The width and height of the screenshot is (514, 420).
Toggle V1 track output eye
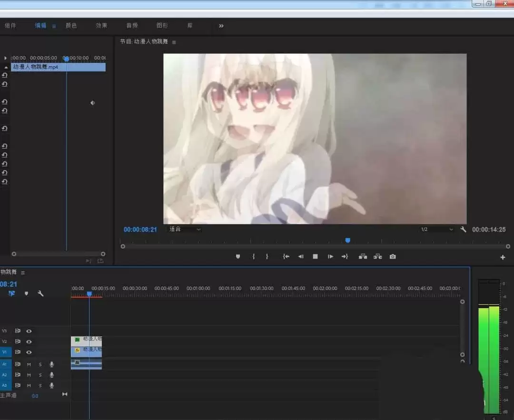pos(29,352)
